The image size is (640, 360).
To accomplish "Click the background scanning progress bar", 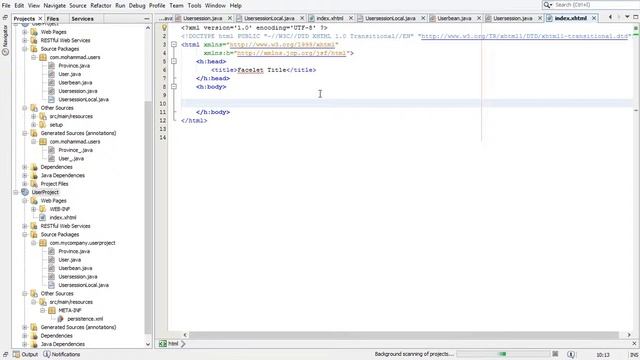I will tap(503, 354).
